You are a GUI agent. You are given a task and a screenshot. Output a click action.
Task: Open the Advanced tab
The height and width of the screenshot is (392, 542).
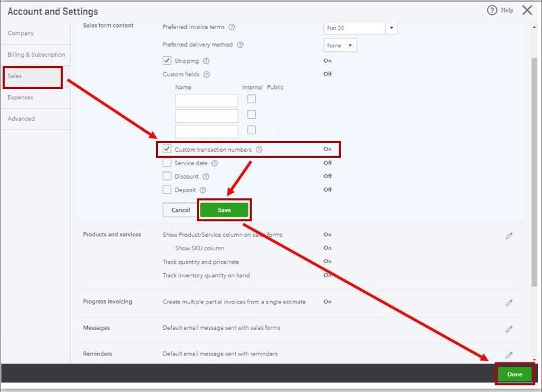[36, 119]
